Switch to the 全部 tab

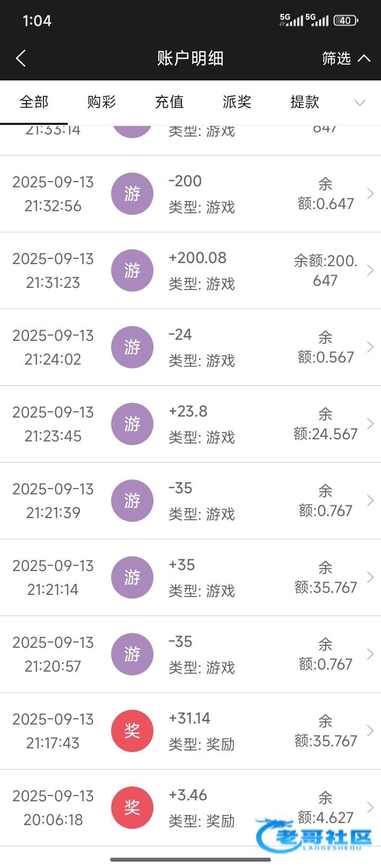[x=34, y=102]
